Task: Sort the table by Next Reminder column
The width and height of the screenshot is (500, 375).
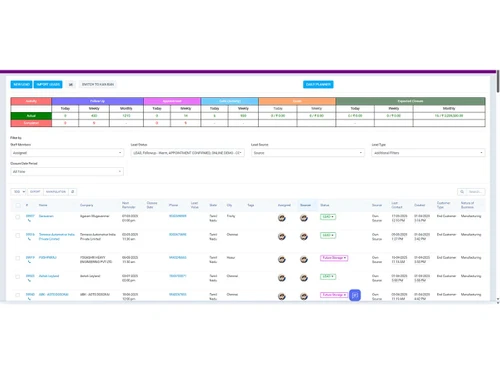Action: point(129,205)
